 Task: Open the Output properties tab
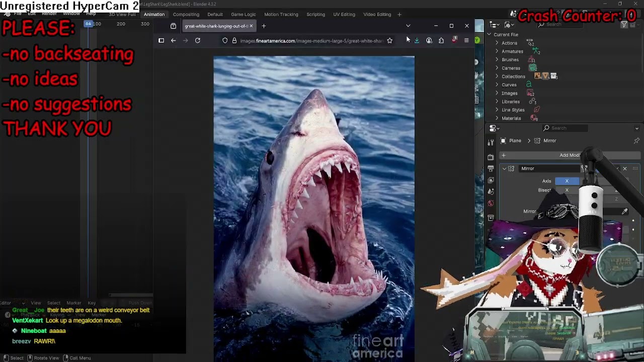[491, 168]
